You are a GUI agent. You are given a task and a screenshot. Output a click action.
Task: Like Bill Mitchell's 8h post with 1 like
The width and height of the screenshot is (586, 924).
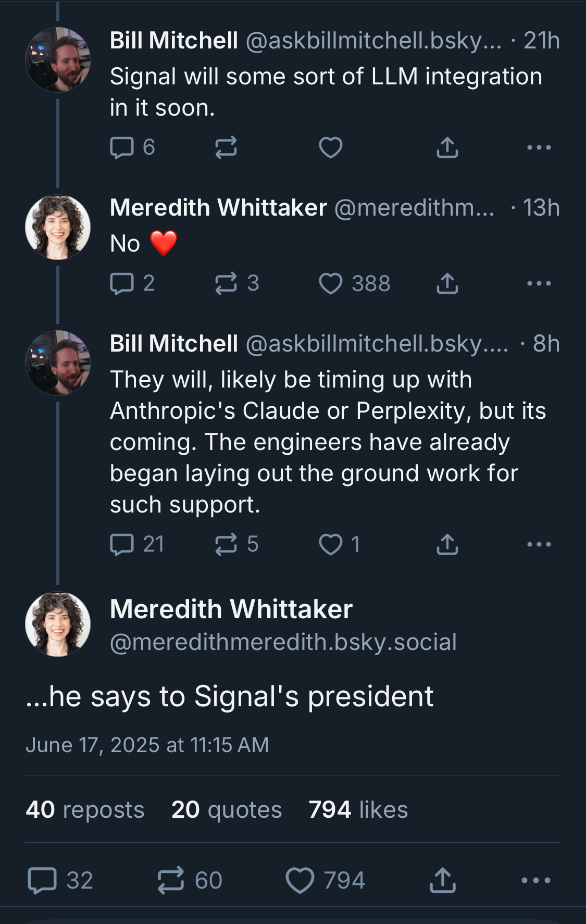[x=331, y=545]
